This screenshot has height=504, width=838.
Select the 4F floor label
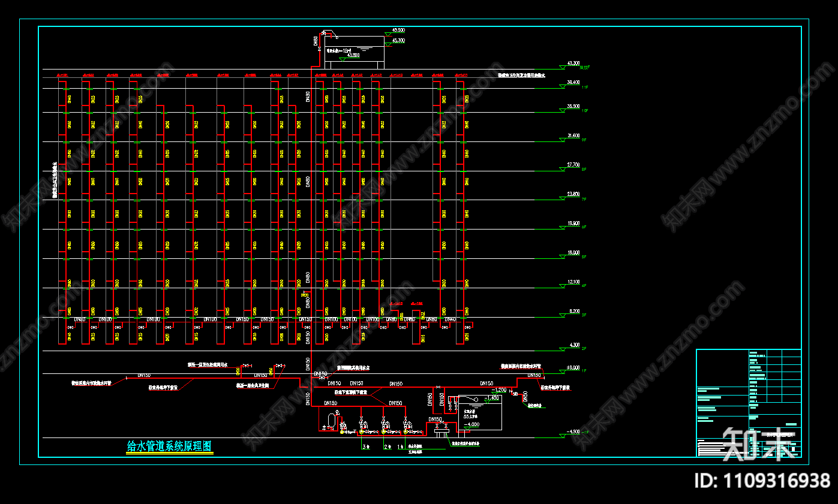coord(584,286)
